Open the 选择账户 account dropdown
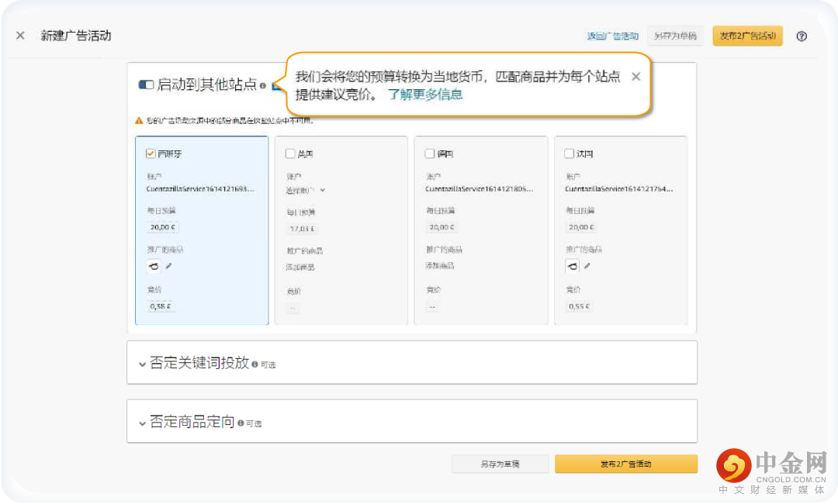 (x=306, y=190)
